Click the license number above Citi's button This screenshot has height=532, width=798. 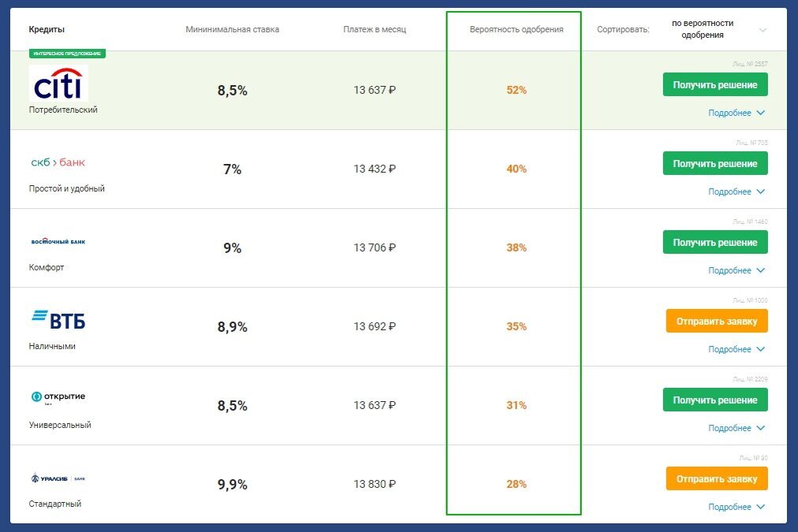click(x=750, y=64)
